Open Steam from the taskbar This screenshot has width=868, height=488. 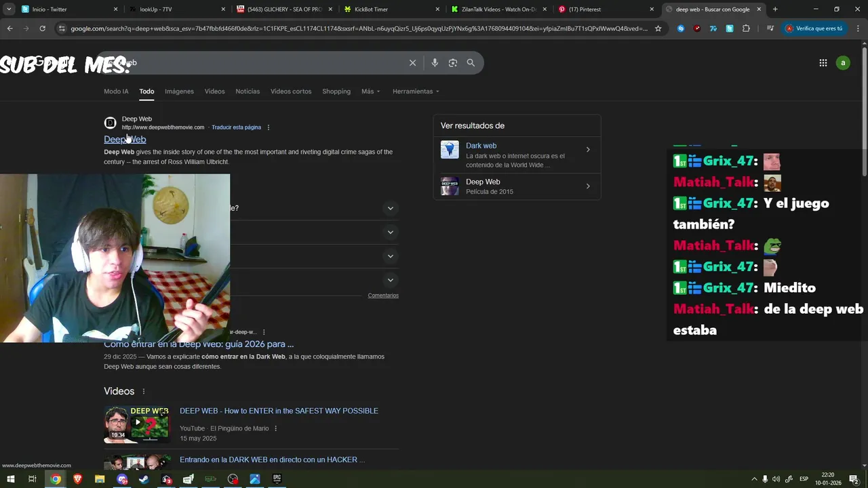coord(144,479)
